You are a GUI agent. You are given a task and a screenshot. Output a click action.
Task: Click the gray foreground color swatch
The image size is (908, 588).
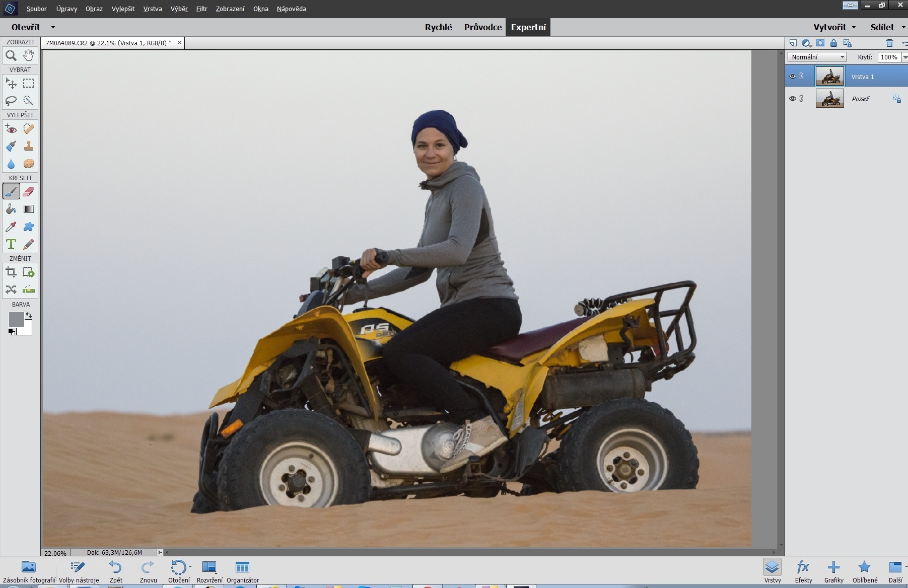pos(16,319)
